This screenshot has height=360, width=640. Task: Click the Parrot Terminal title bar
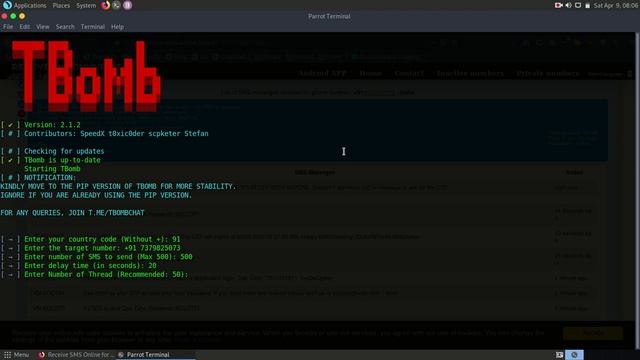pyautogui.click(x=329, y=16)
